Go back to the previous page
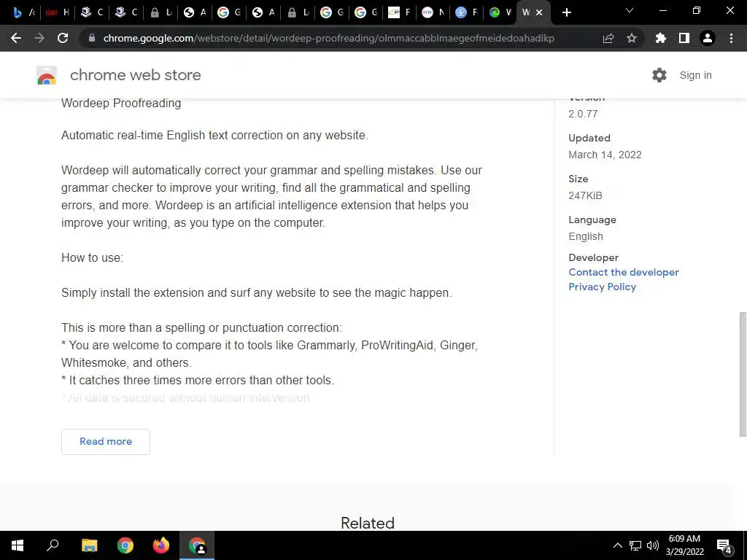Viewport: 747px width, 560px height. point(16,38)
